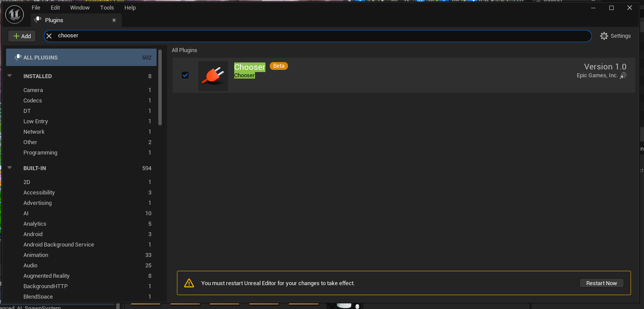The width and height of the screenshot is (644, 309).
Task: Click the Settings button label
Action: click(x=621, y=36)
